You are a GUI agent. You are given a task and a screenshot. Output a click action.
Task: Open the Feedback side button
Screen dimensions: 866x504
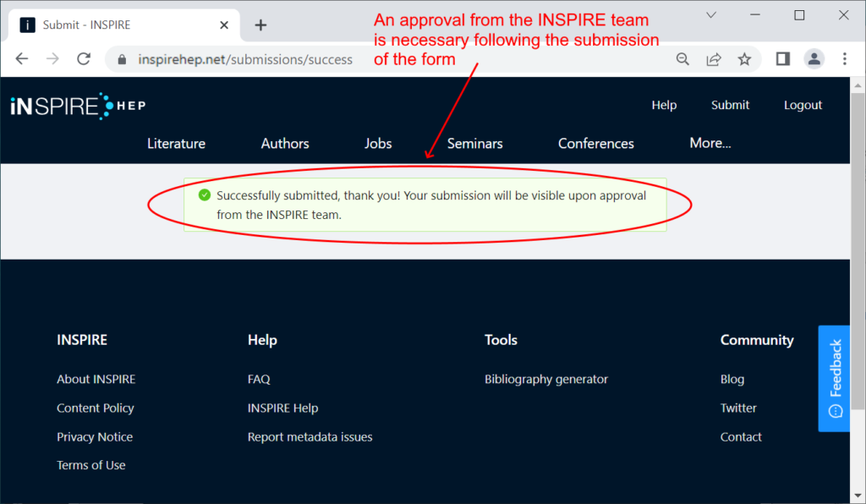point(834,379)
